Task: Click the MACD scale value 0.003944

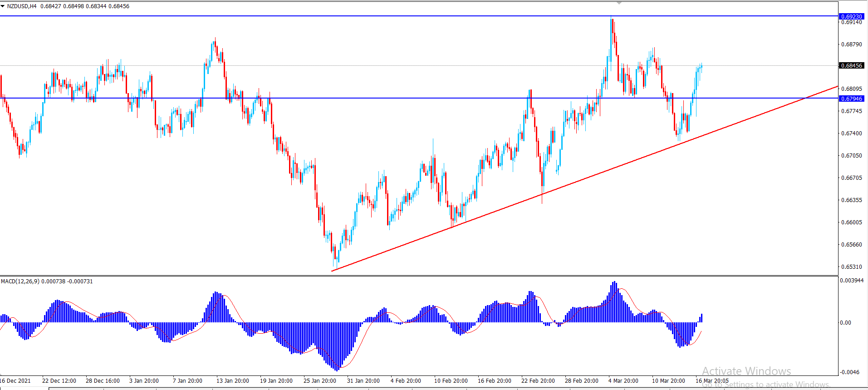Action: tap(852, 281)
